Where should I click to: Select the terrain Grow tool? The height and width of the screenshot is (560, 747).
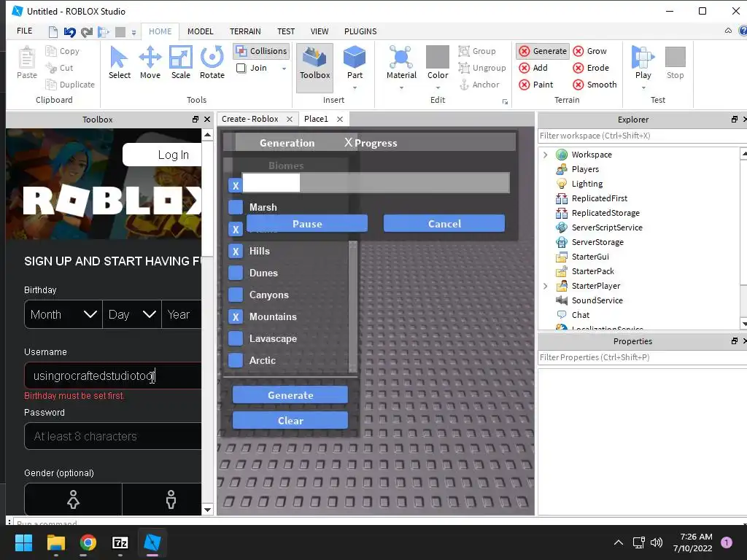pyautogui.click(x=589, y=51)
